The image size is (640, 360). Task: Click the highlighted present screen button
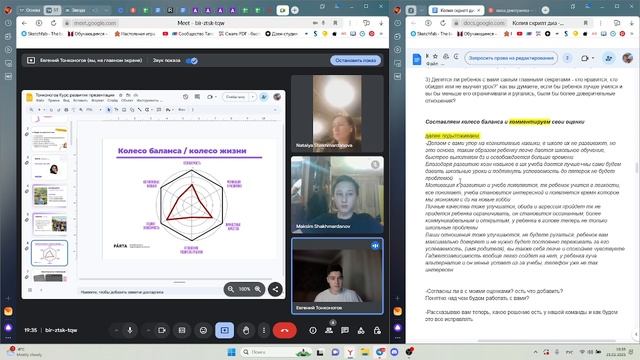tap(224, 330)
